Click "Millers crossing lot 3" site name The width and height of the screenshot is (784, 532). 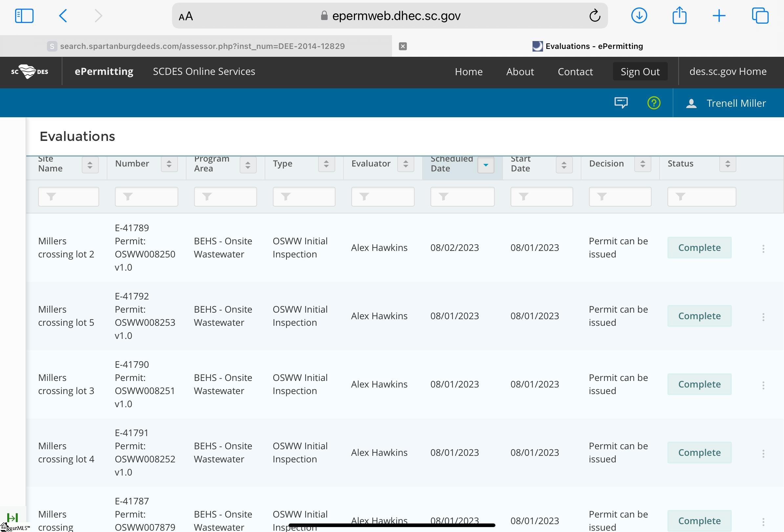pos(66,384)
